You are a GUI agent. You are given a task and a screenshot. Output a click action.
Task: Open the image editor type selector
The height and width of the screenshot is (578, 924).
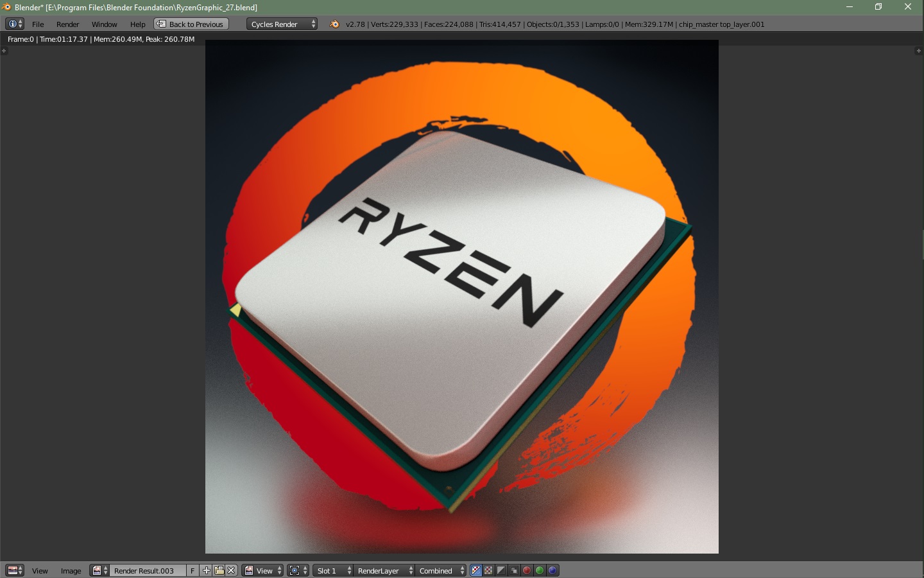[14, 570]
